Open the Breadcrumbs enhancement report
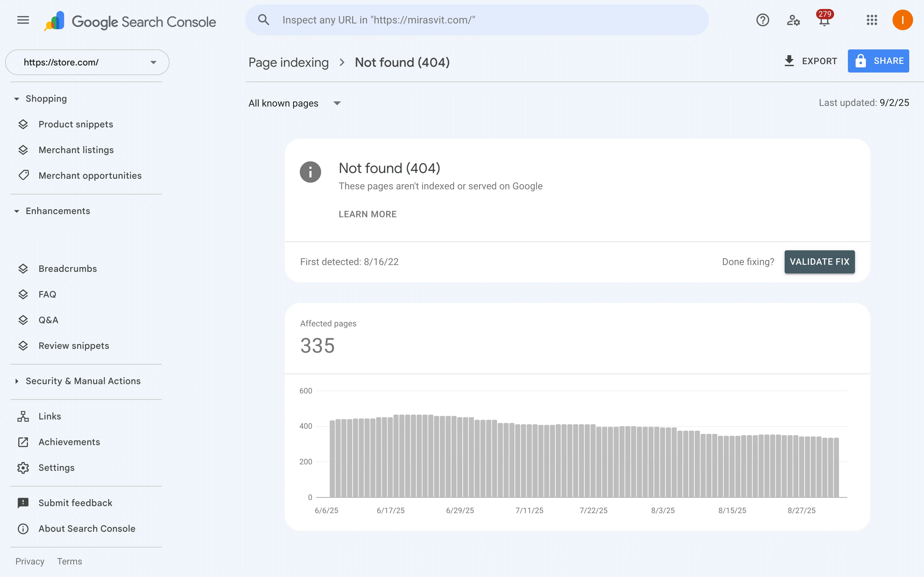 tap(67, 268)
